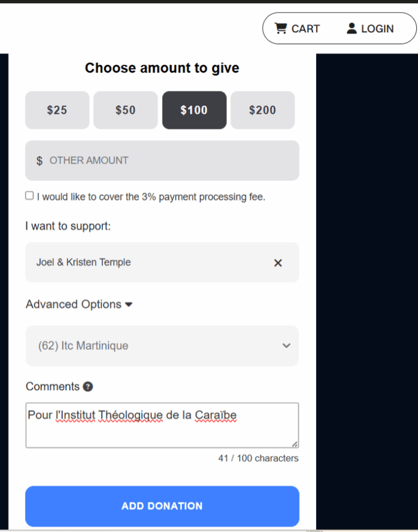Choose the $200 donation amount

point(262,110)
